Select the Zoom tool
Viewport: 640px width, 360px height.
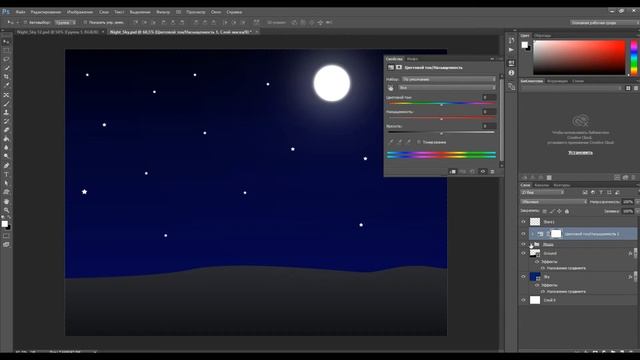6,210
